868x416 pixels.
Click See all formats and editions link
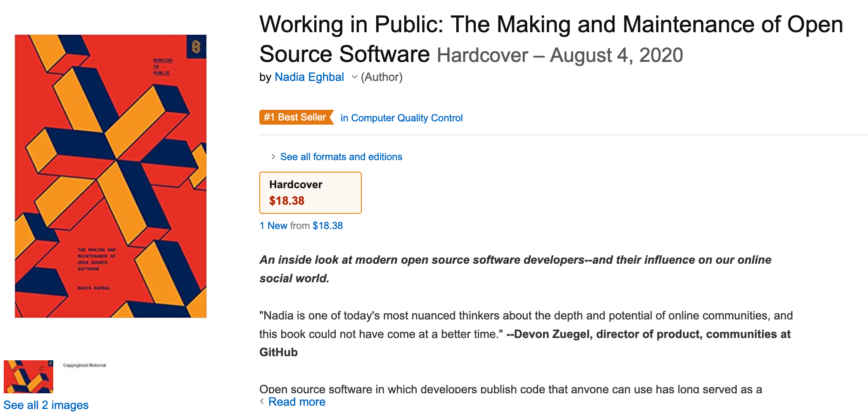[341, 157]
